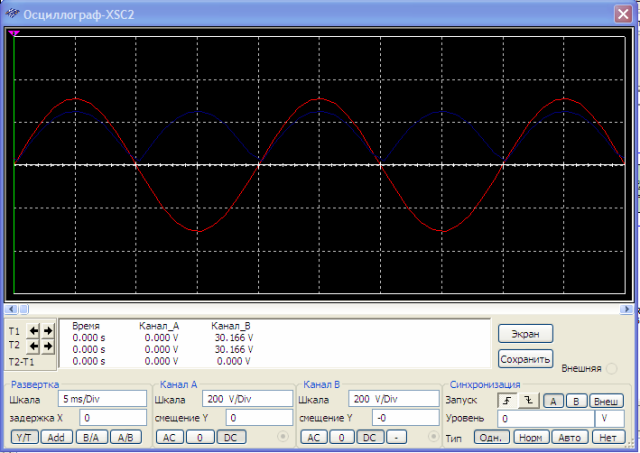Select Авто trigger type
The width and height of the screenshot is (640, 453).
point(569,437)
